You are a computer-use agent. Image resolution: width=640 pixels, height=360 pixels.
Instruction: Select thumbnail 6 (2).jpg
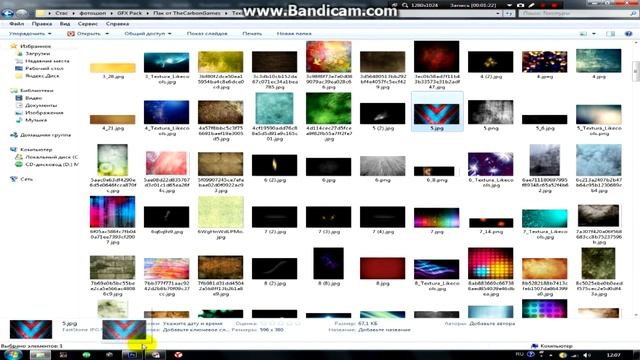(x=274, y=165)
